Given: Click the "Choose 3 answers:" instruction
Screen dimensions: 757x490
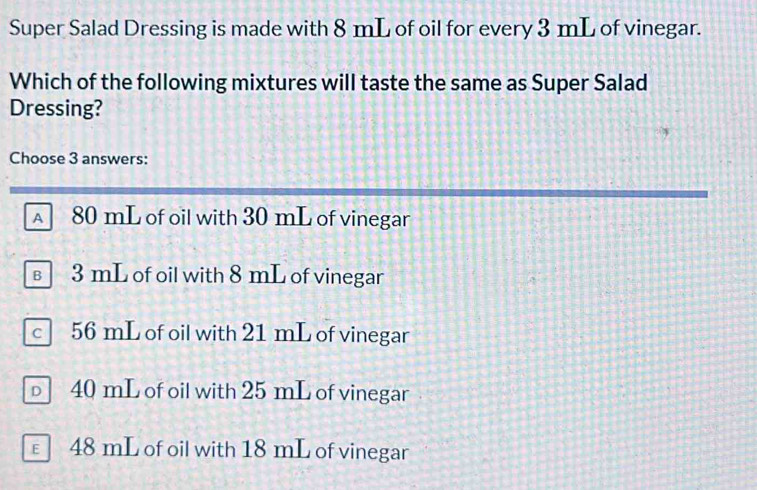Looking at the screenshot, I should tap(78, 158).
